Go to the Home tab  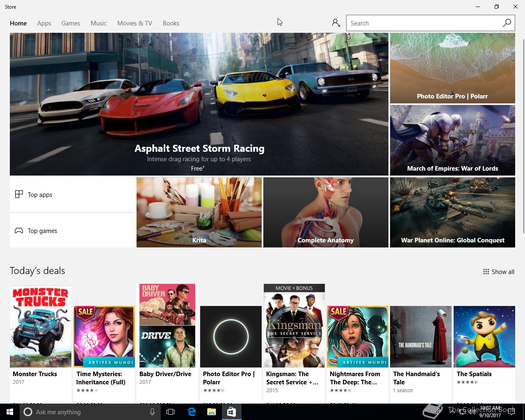click(x=18, y=23)
